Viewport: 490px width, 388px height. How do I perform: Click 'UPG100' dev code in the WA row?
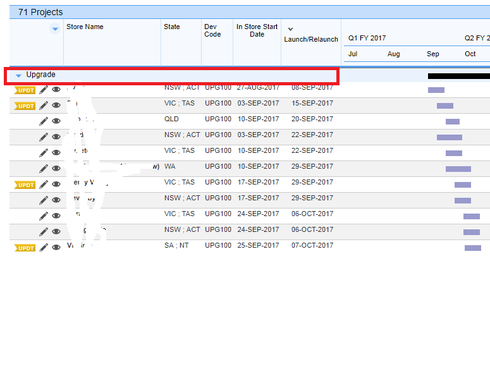pyautogui.click(x=218, y=166)
